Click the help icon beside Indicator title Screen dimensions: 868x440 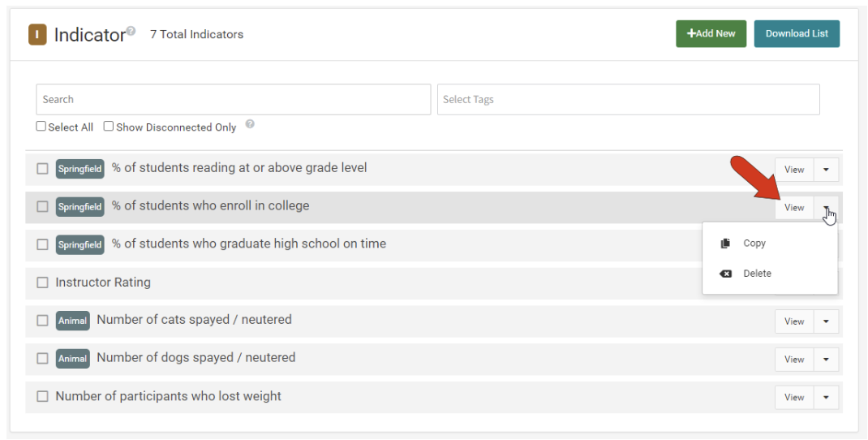(131, 31)
